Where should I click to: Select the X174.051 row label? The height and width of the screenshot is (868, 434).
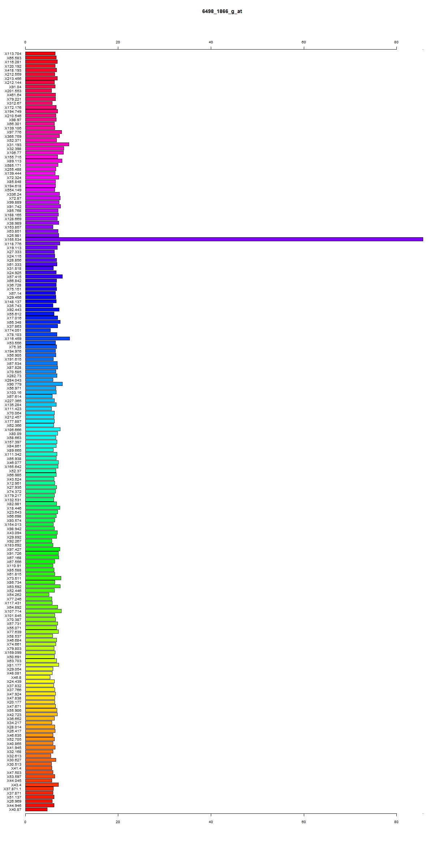pyautogui.click(x=13, y=330)
